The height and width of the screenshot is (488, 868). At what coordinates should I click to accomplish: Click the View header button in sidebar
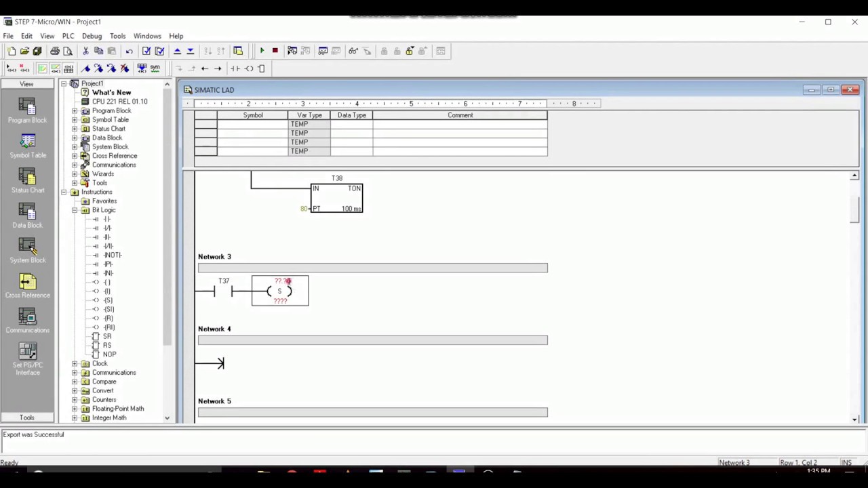pos(26,84)
